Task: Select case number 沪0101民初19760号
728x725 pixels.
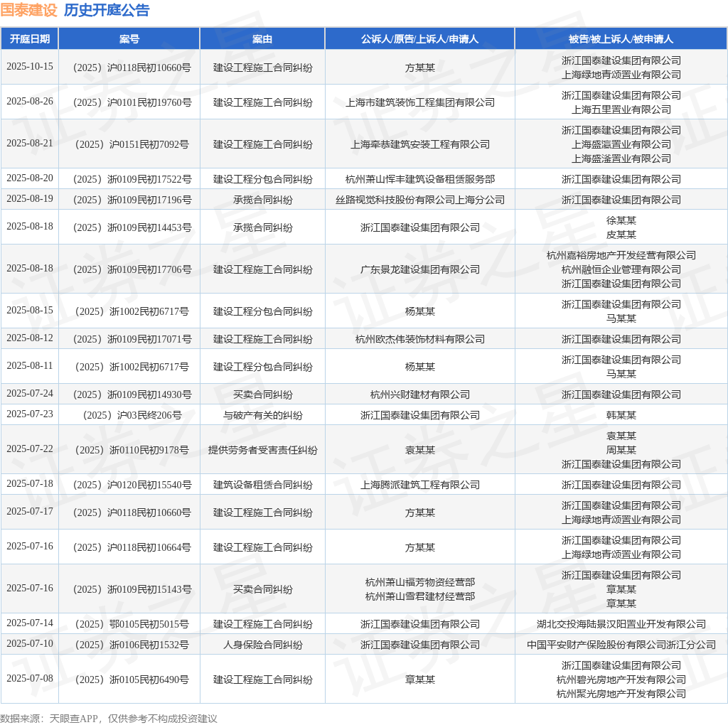Action: 132,102
